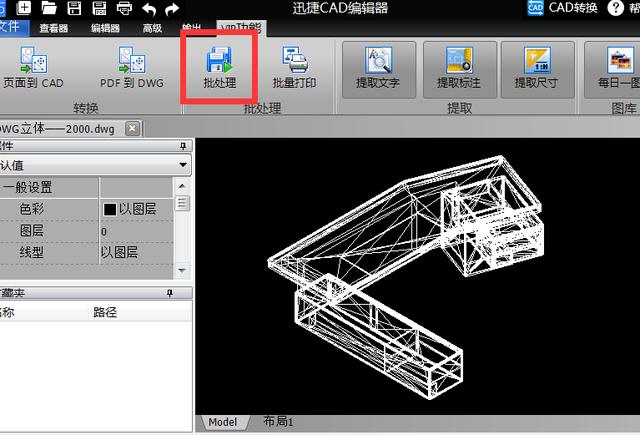Select the 2000.dwg document tab
This screenshot has width=640, height=435.
point(61,129)
